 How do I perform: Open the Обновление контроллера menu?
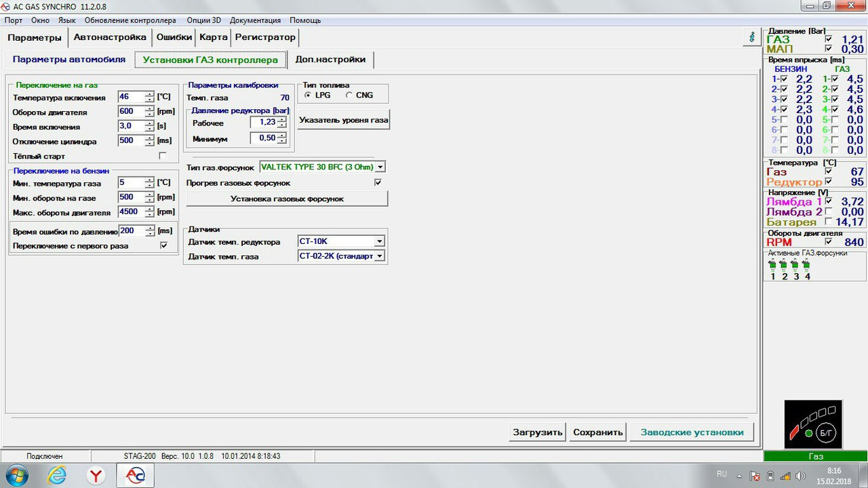point(130,20)
